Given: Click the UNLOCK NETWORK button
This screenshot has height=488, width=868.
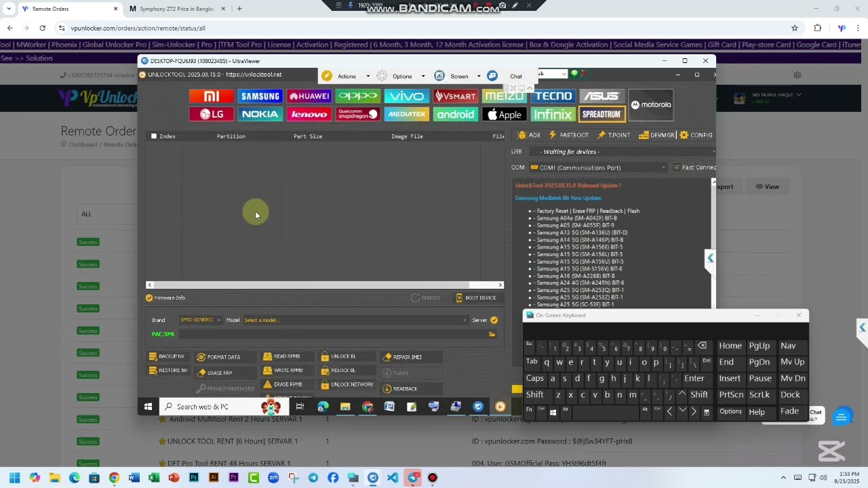Looking at the screenshot, I should (x=347, y=384).
